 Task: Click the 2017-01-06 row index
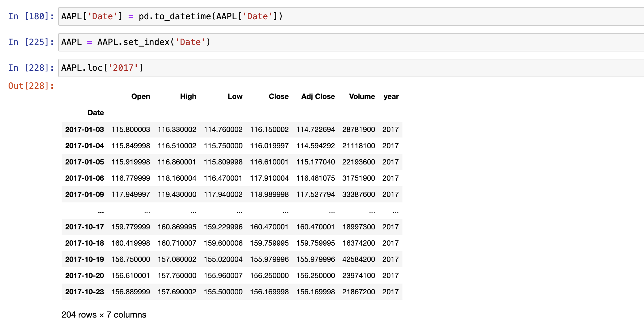tap(85, 178)
